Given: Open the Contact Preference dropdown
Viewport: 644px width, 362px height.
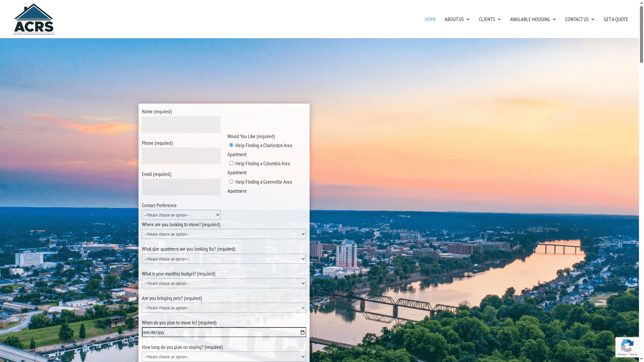Looking at the screenshot, I should pyautogui.click(x=181, y=215).
